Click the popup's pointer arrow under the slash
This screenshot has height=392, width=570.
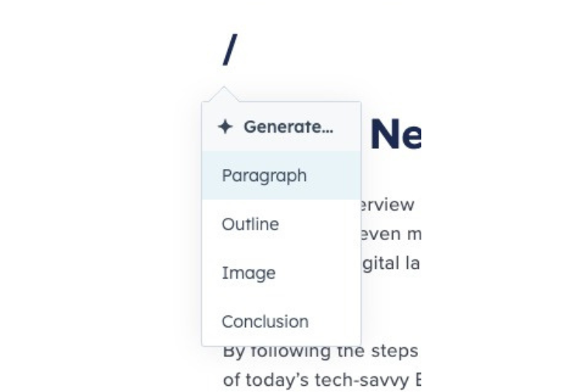(225, 95)
